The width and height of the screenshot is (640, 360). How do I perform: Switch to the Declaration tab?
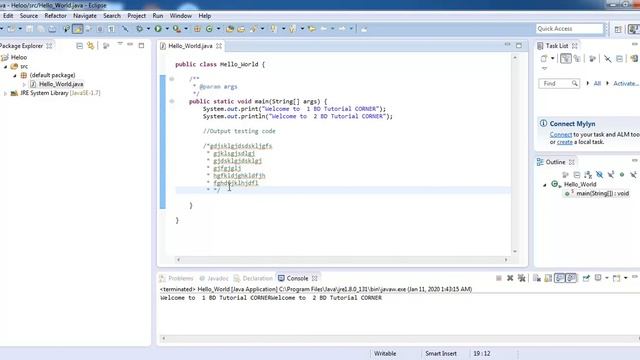[253, 278]
